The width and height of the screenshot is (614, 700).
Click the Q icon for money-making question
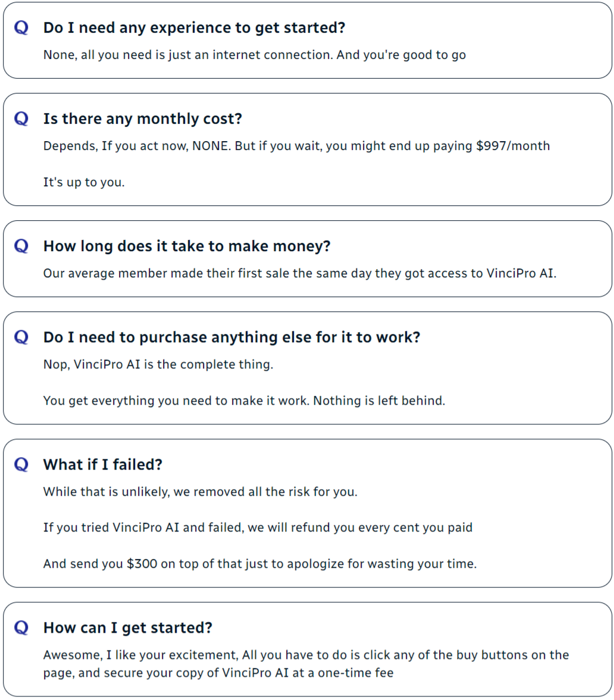pos(21,246)
